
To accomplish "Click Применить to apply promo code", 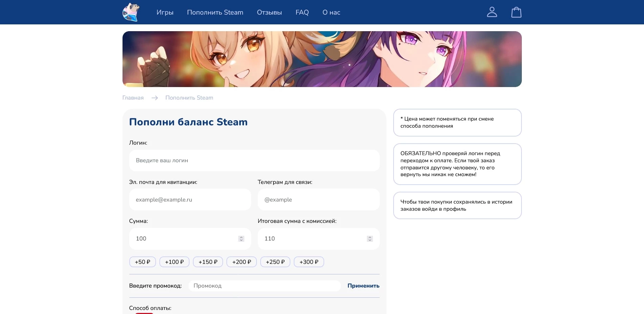I will pyautogui.click(x=363, y=286).
